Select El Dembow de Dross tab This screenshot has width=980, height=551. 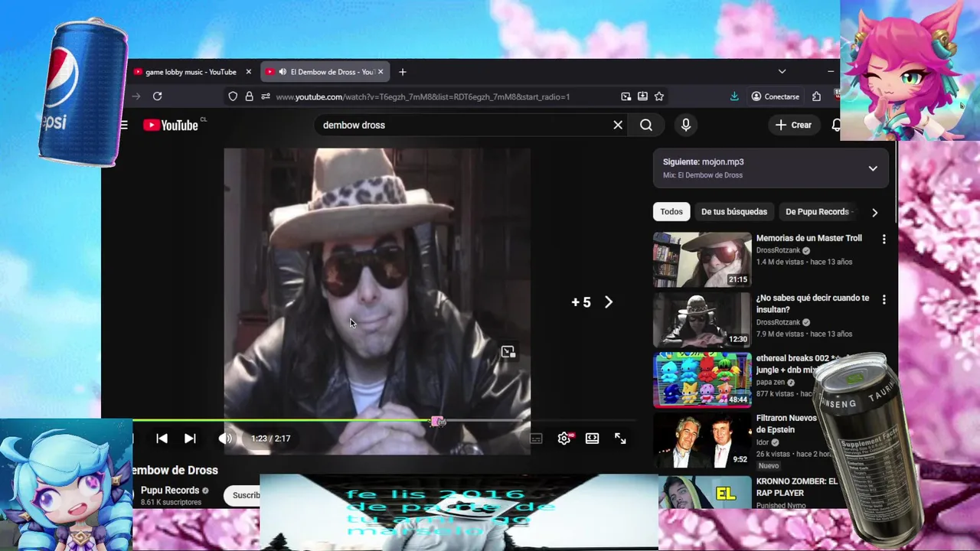pyautogui.click(x=325, y=72)
